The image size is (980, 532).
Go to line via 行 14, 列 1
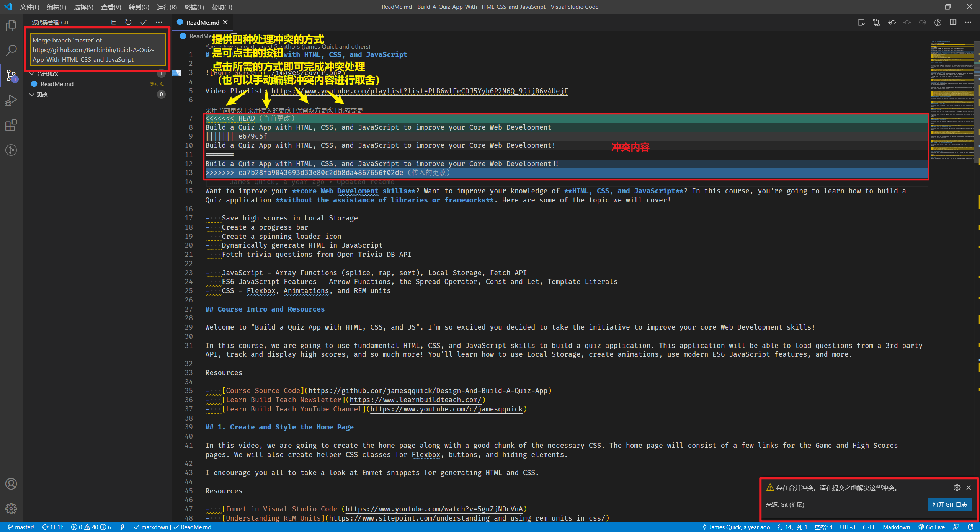pyautogui.click(x=792, y=527)
